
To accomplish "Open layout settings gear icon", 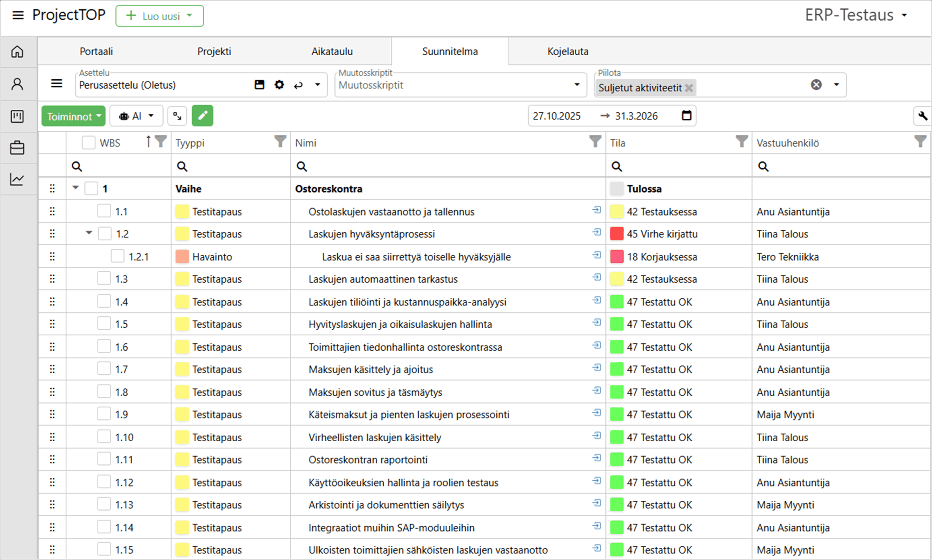I will (279, 84).
